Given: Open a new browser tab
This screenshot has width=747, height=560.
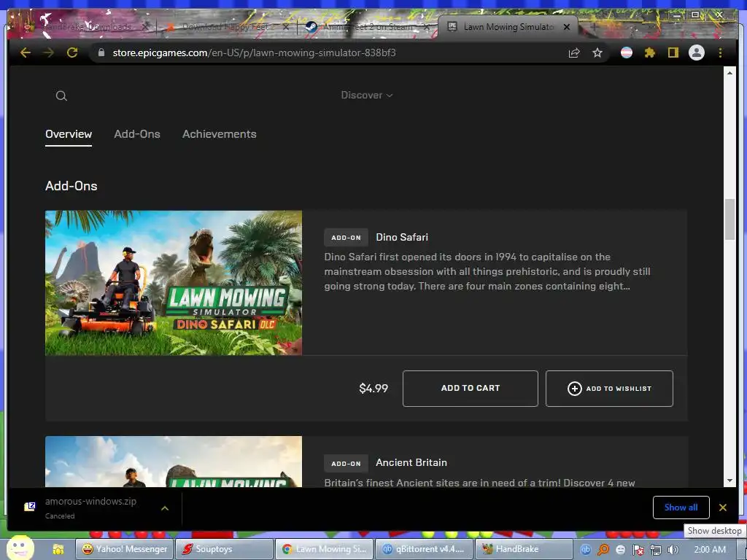Looking at the screenshot, I should (594, 27).
